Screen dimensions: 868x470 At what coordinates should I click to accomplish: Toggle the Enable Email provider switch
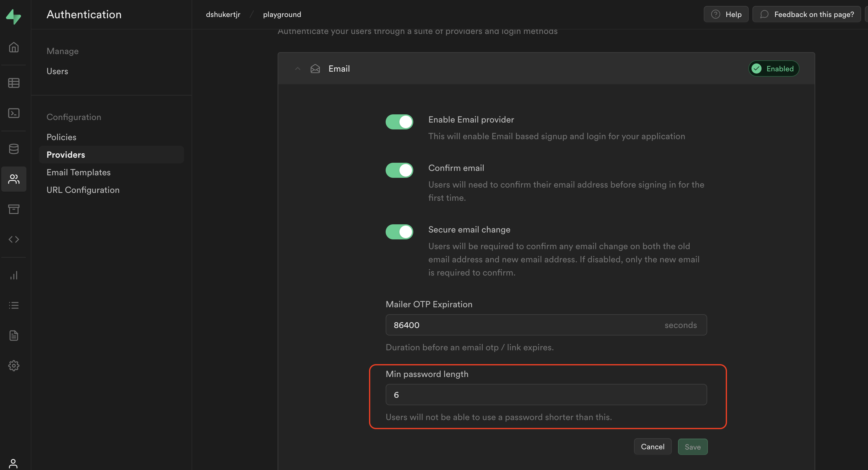399,122
